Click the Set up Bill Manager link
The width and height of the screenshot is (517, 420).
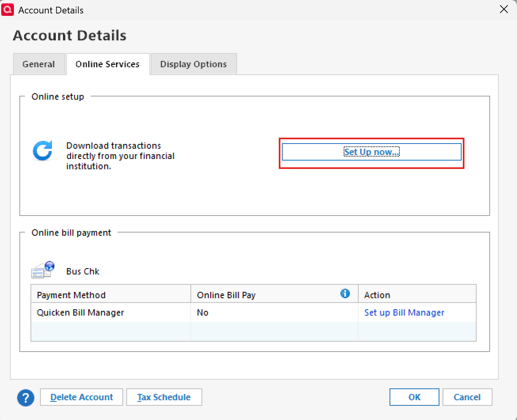point(404,312)
